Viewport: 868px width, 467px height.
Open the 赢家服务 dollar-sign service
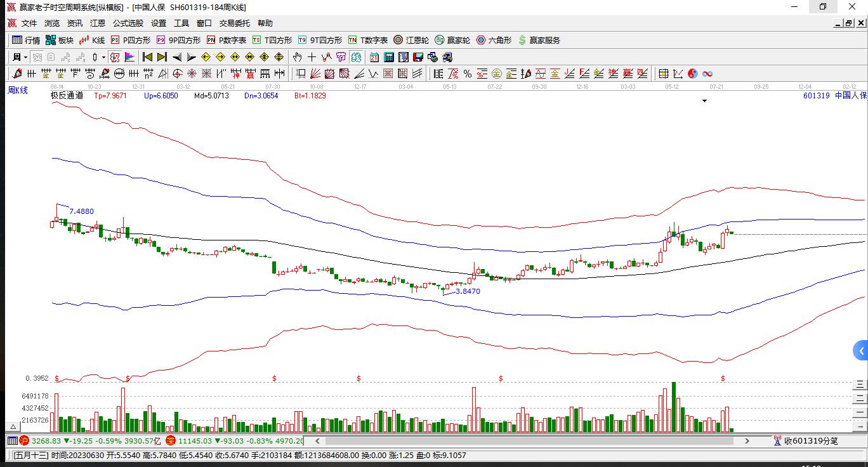pyautogui.click(x=539, y=40)
